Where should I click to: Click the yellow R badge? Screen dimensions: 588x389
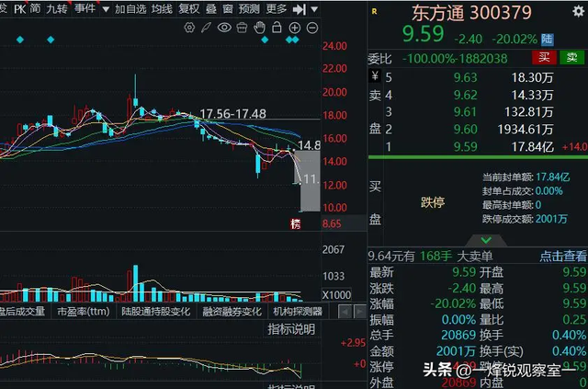pos(374,12)
